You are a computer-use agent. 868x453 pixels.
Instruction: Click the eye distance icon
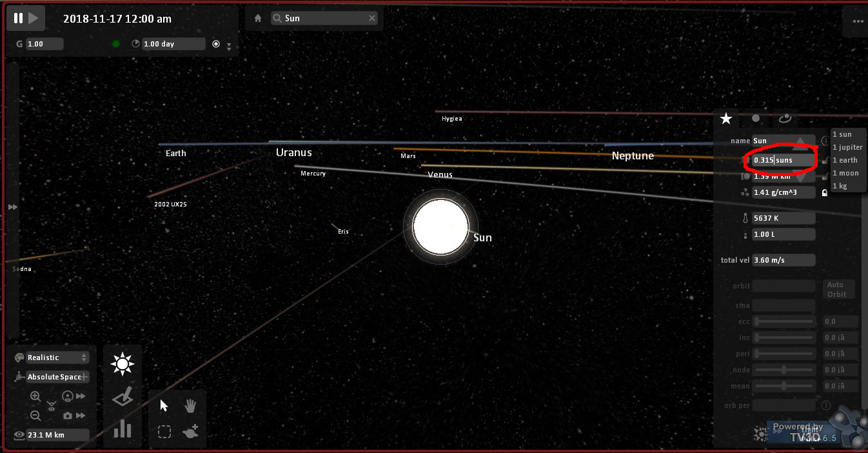[x=19, y=435]
